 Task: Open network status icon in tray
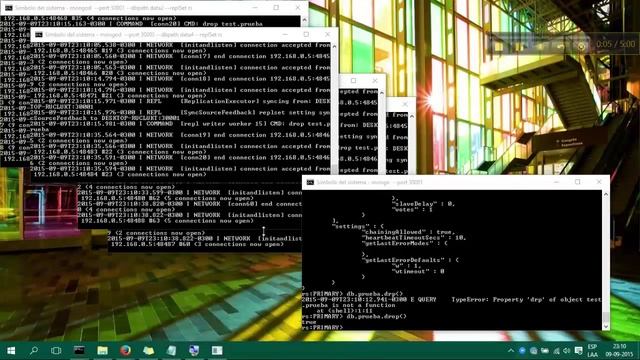(x=556, y=351)
